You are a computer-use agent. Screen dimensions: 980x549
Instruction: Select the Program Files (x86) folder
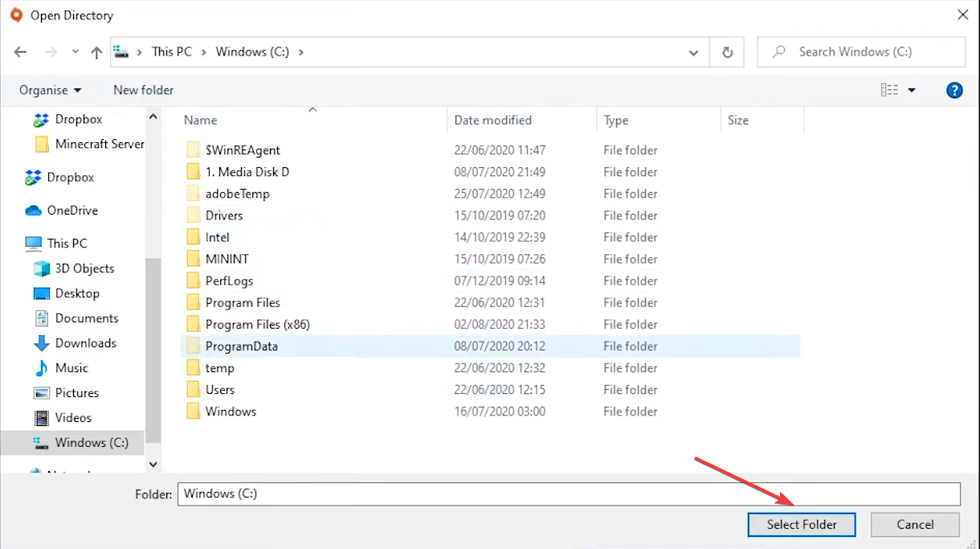click(257, 323)
